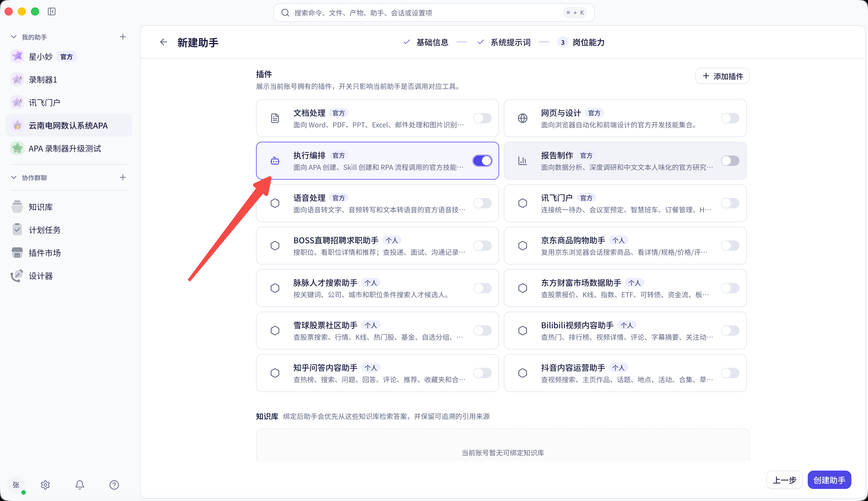The image size is (868, 501).
Task: Click the 执行编排 robot icon
Action: [275, 161]
